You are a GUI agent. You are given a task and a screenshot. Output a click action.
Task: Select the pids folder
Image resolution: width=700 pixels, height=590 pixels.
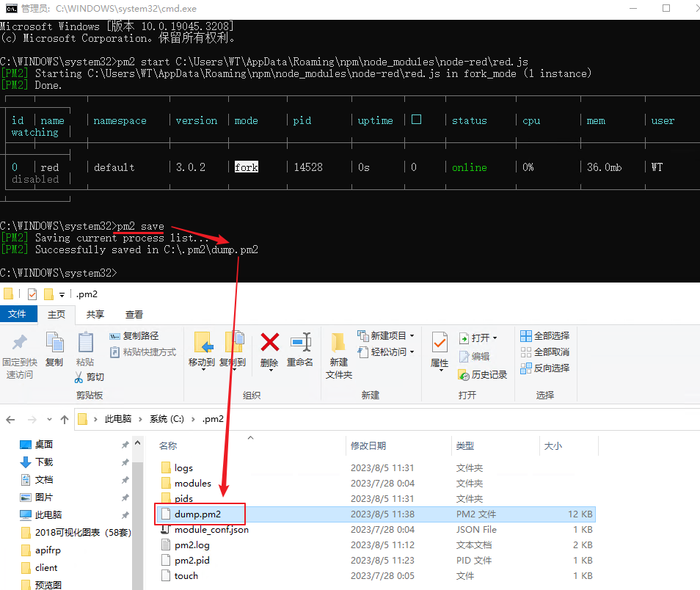click(183, 498)
